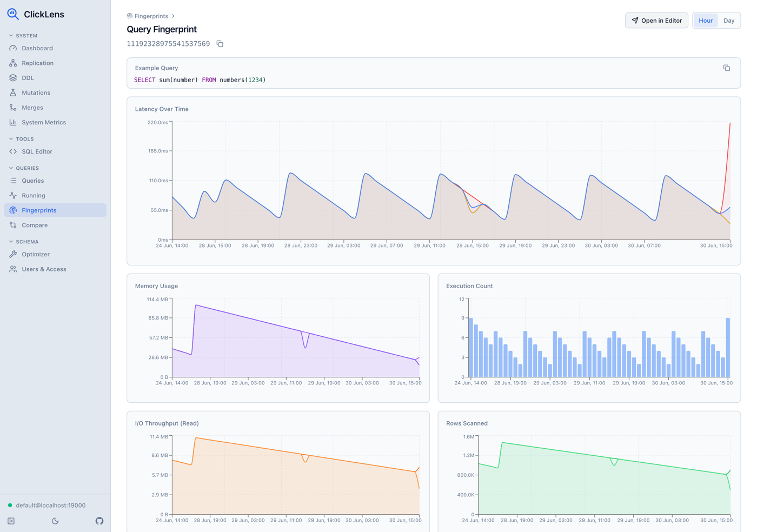757x532 pixels.
Task: Click the SQL Editor code brackets icon
Action: (13, 151)
